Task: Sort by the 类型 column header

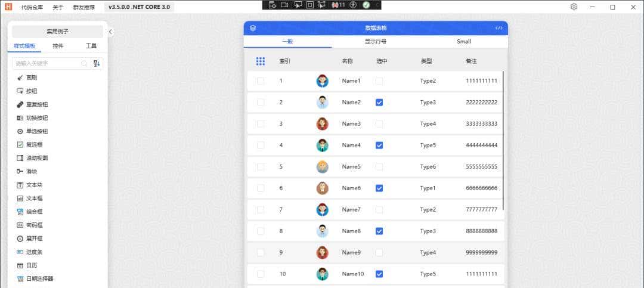Action: (426, 61)
